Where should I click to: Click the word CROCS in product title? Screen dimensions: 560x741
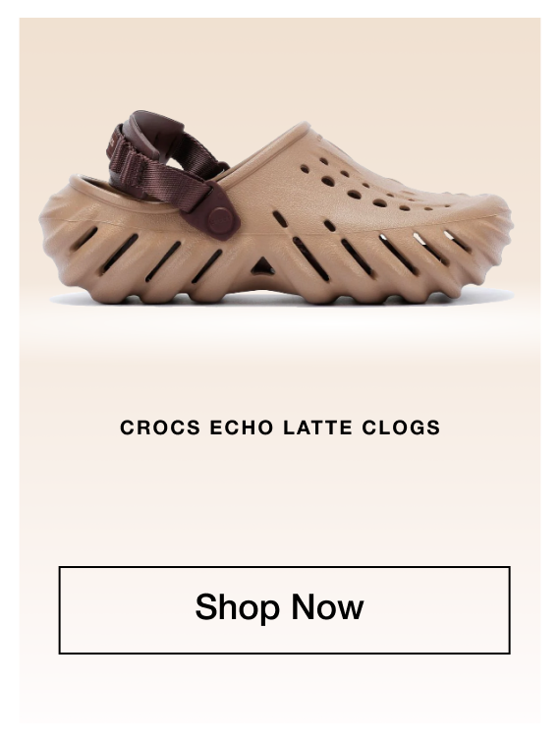click(160, 427)
